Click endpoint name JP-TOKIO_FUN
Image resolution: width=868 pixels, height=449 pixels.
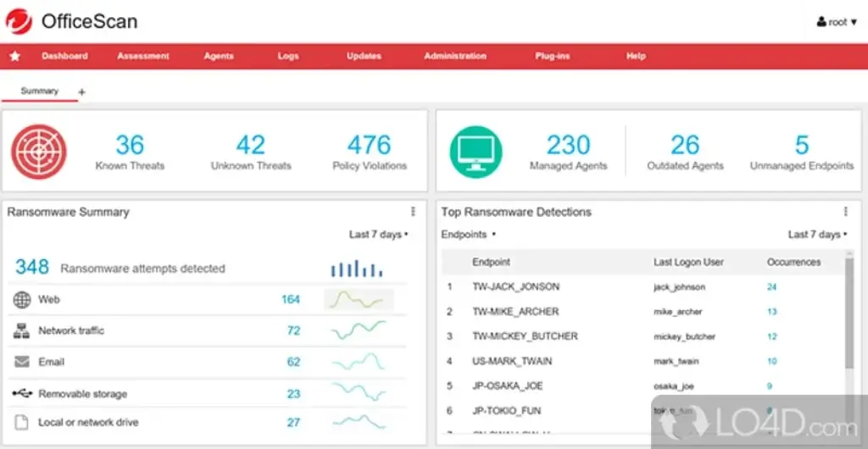pos(507,411)
